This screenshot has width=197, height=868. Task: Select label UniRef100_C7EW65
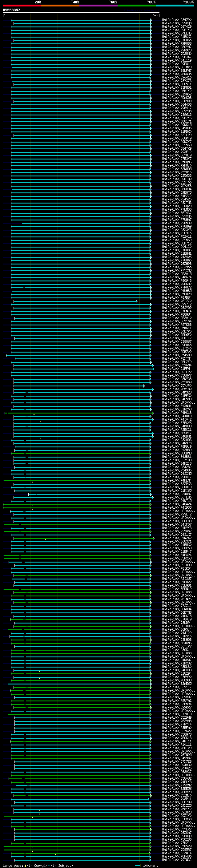point(177,40)
